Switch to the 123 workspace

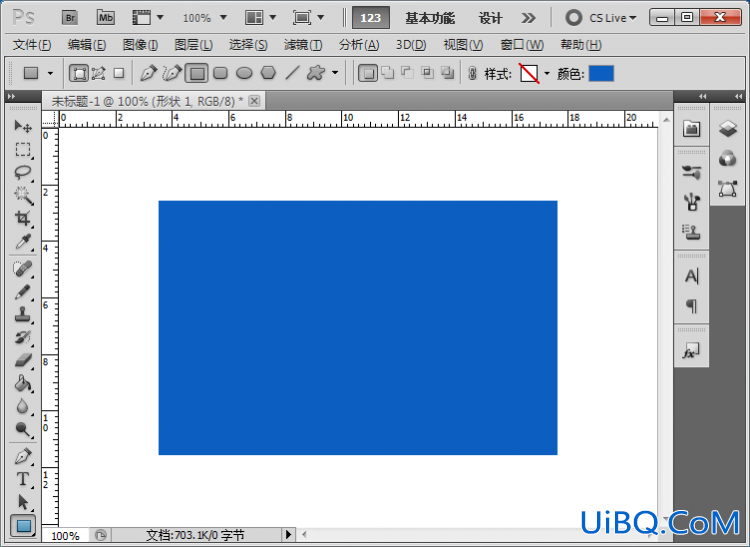point(371,18)
